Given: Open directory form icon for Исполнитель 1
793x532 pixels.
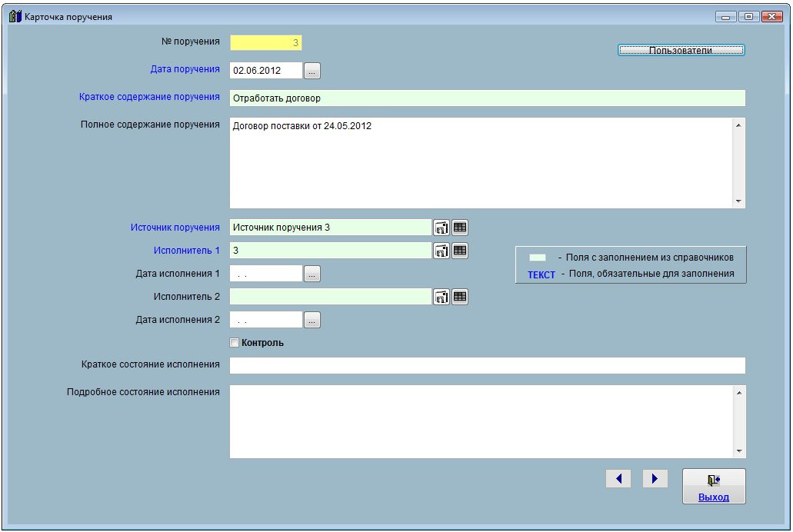Looking at the screenshot, I should click(x=441, y=251).
